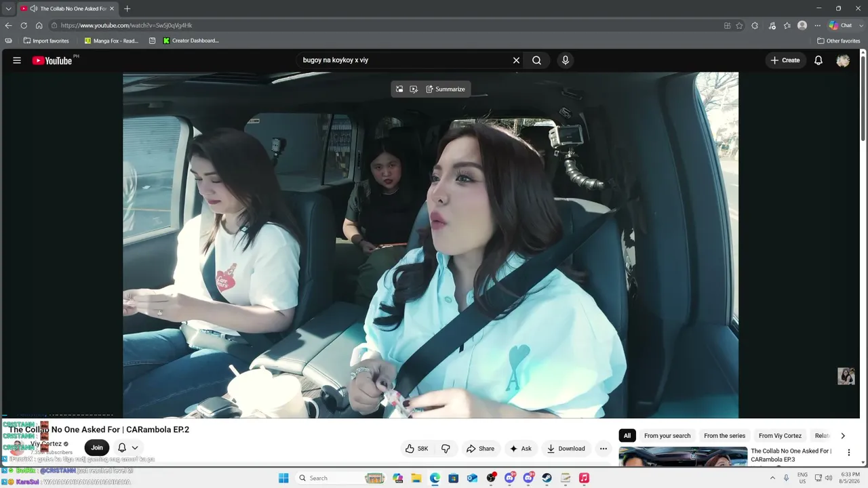The width and height of the screenshot is (868, 488).
Task: Open a new browser tab
Action: pyautogui.click(x=127, y=9)
